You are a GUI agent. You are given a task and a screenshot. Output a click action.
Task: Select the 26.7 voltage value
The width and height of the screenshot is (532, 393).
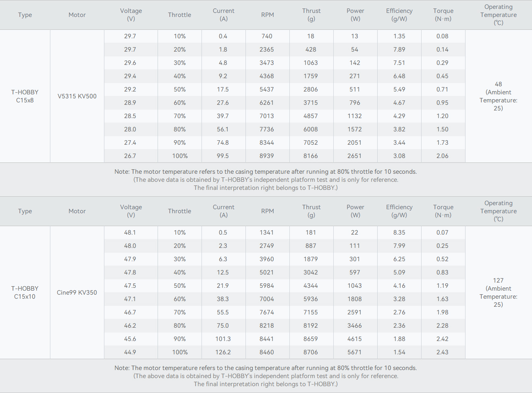130,156
